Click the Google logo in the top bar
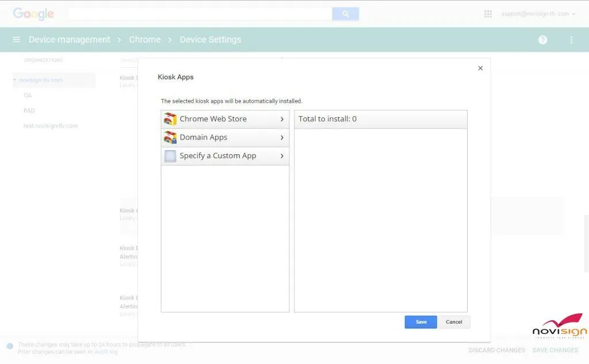The height and width of the screenshot is (364, 589). (x=33, y=14)
